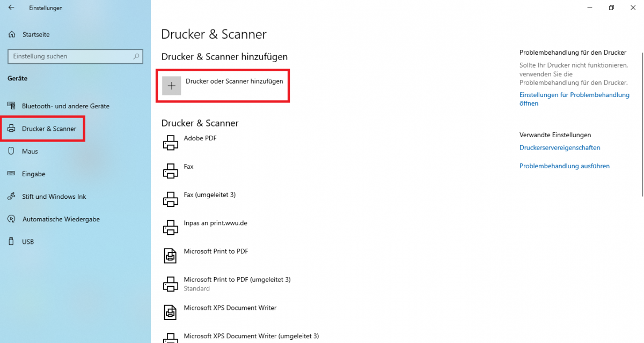Screen dimensions: 644x343
Task: Click the search magnifier icon
Action: [x=136, y=56]
